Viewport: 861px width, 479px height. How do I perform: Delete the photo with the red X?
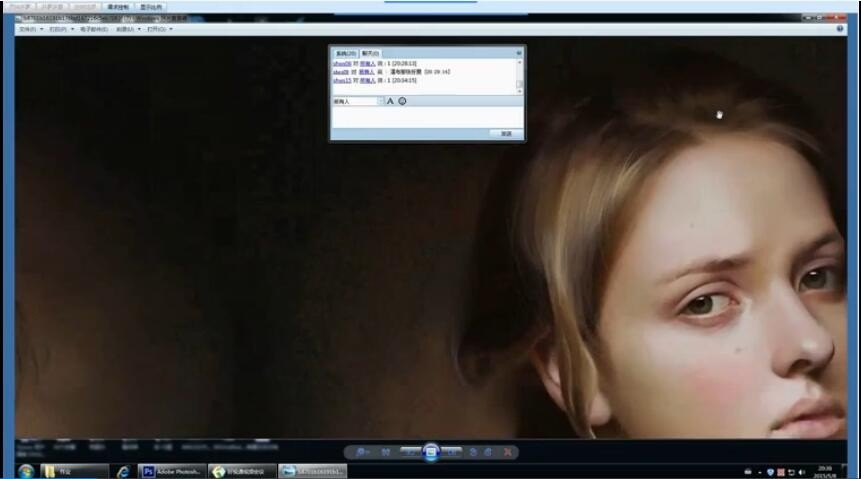(x=507, y=452)
